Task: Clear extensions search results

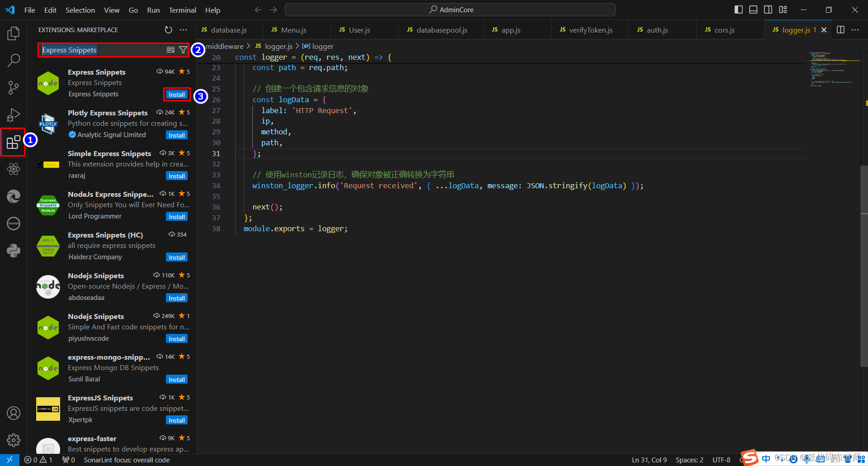Action: click(170, 50)
